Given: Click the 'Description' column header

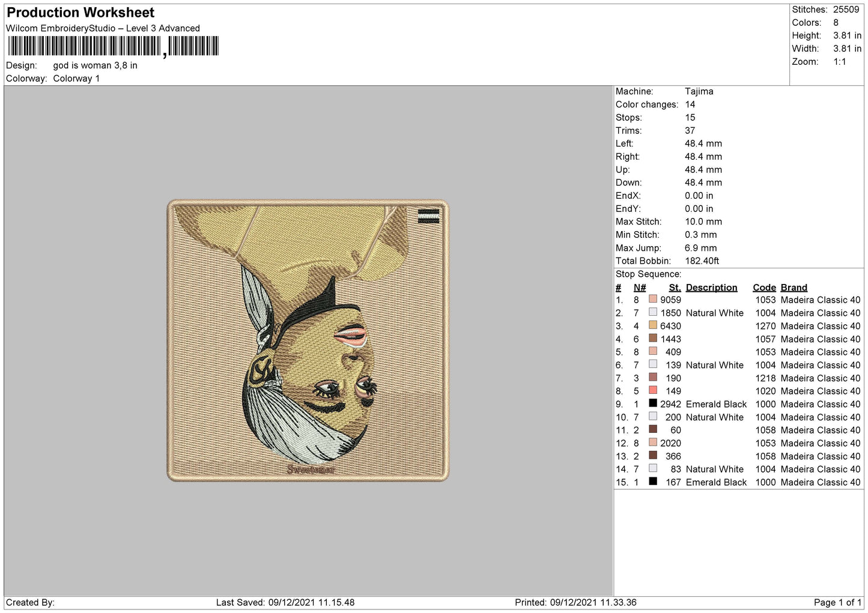Looking at the screenshot, I should tap(711, 288).
